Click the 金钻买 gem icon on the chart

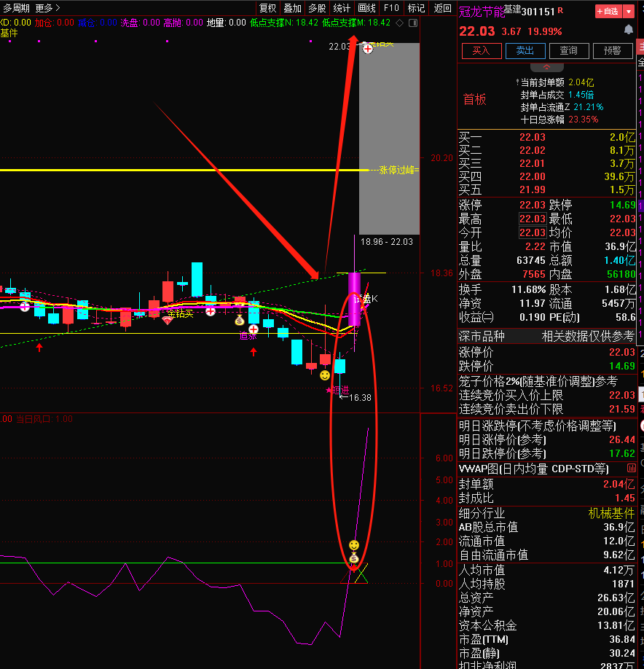tap(167, 321)
